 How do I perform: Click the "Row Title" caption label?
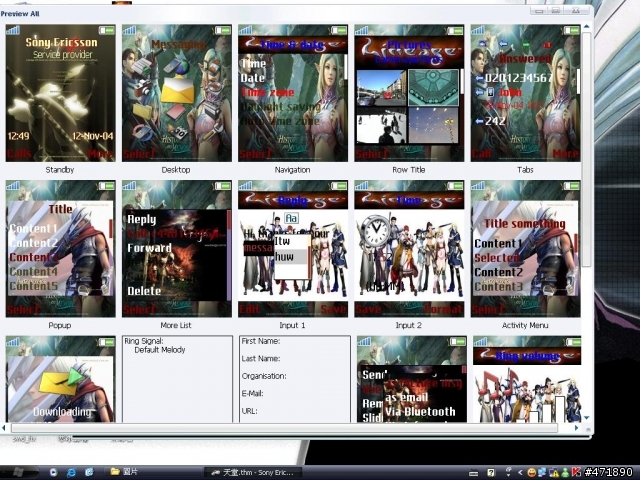tap(409, 170)
